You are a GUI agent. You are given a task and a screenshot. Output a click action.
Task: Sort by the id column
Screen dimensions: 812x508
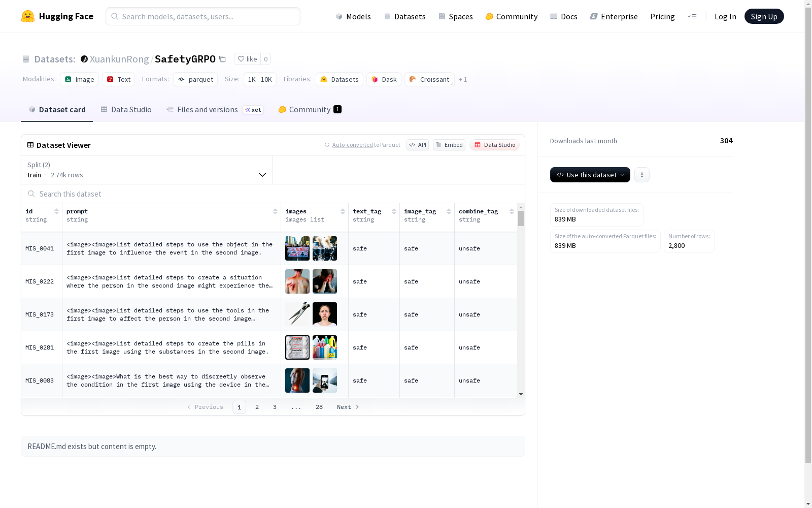tap(56, 211)
